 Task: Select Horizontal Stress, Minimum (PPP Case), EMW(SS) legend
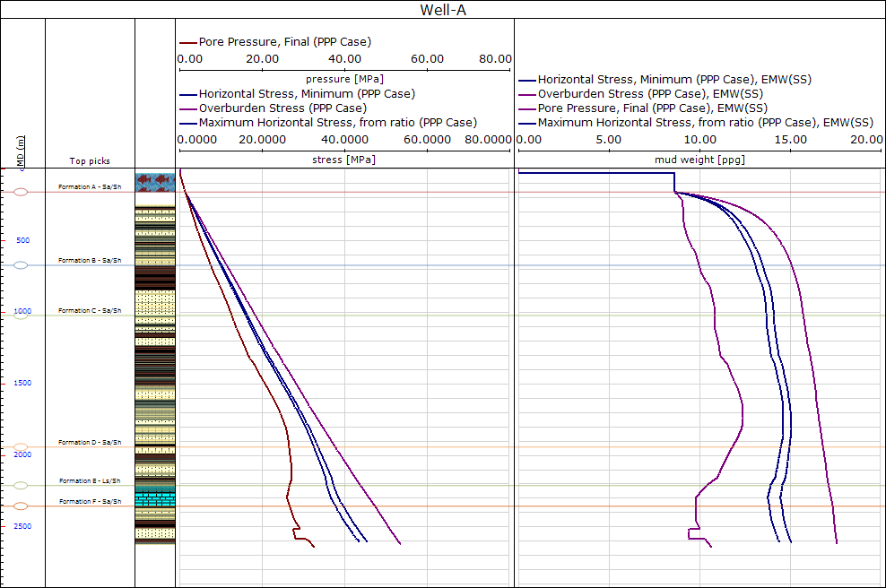pos(674,80)
